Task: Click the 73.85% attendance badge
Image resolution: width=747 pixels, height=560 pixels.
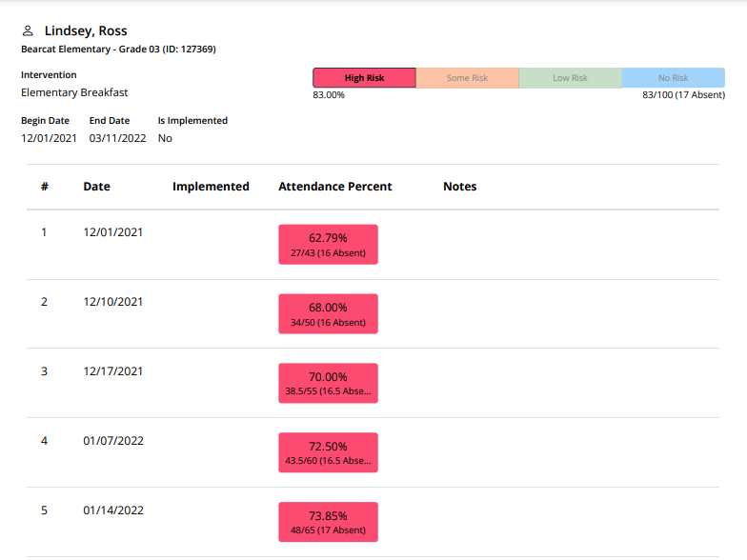Action: 328,523
